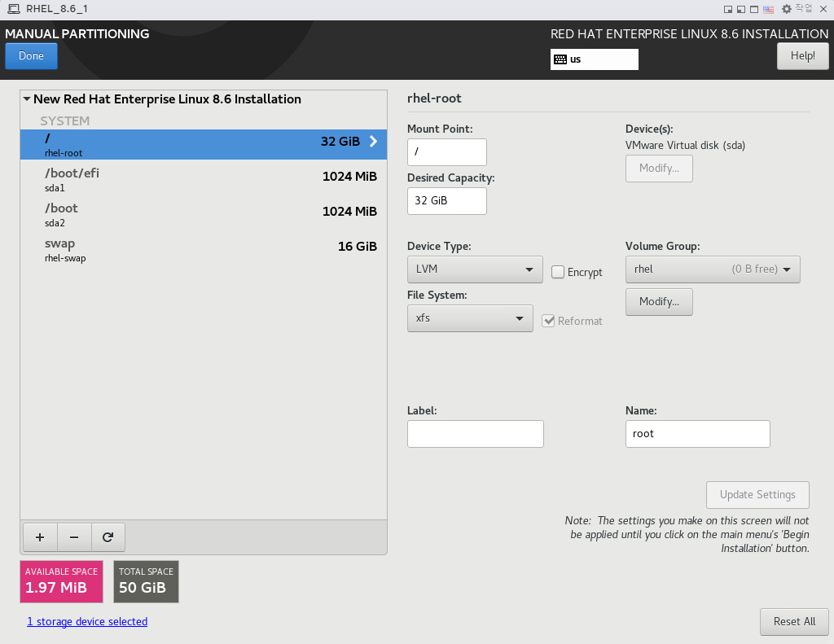Screen dimensions: 834x644
Task: Select the swap rhel-swap partition row
Action: click(203, 249)
